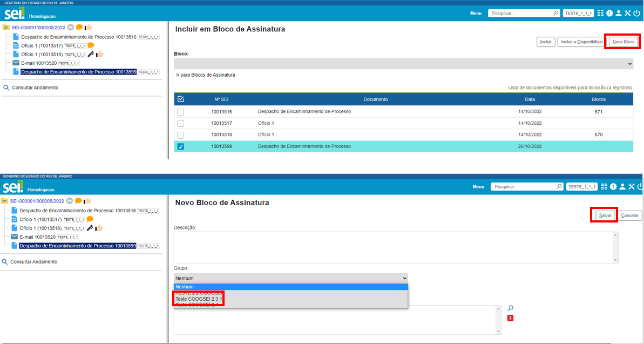644x344 pixels.
Task: Uncheck the box for document 10013599
Action: pyautogui.click(x=180, y=146)
